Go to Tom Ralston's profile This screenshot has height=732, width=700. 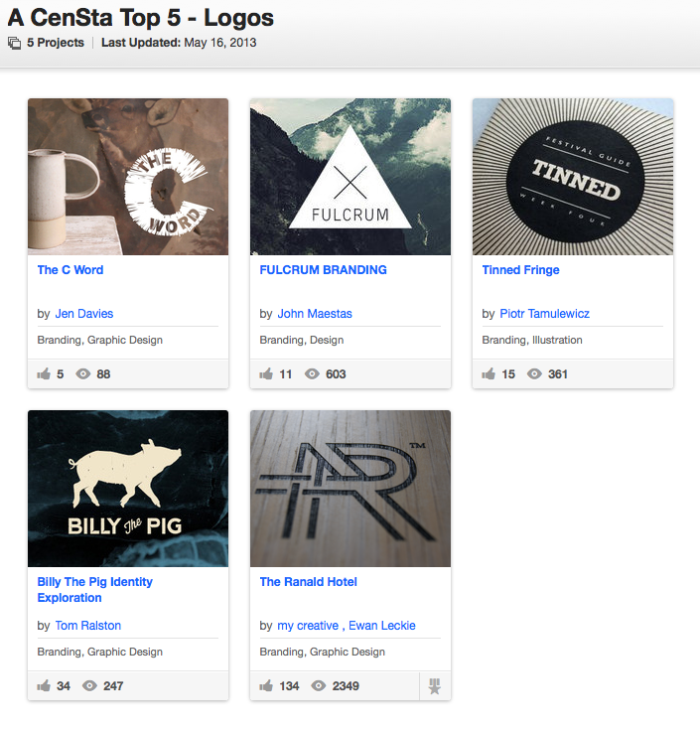click(87, 626)
